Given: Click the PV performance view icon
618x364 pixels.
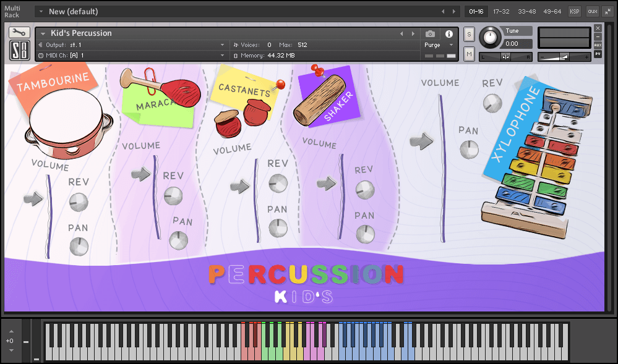Looking at the screenshot, I should click(599, 54).
